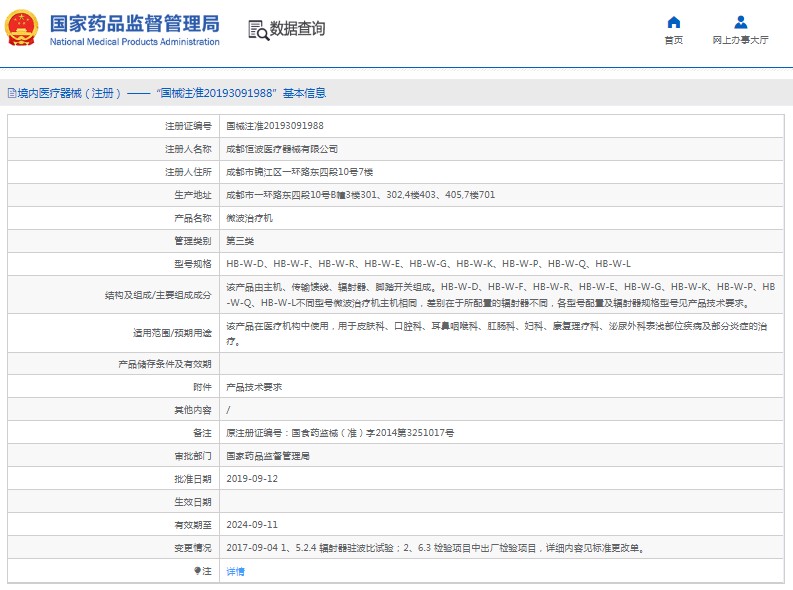The width and height of the screenshot is (793, 590).
Task: Click 国家药品监督管理局 header title
Action: pyautogui.click(x=135, y=24)
